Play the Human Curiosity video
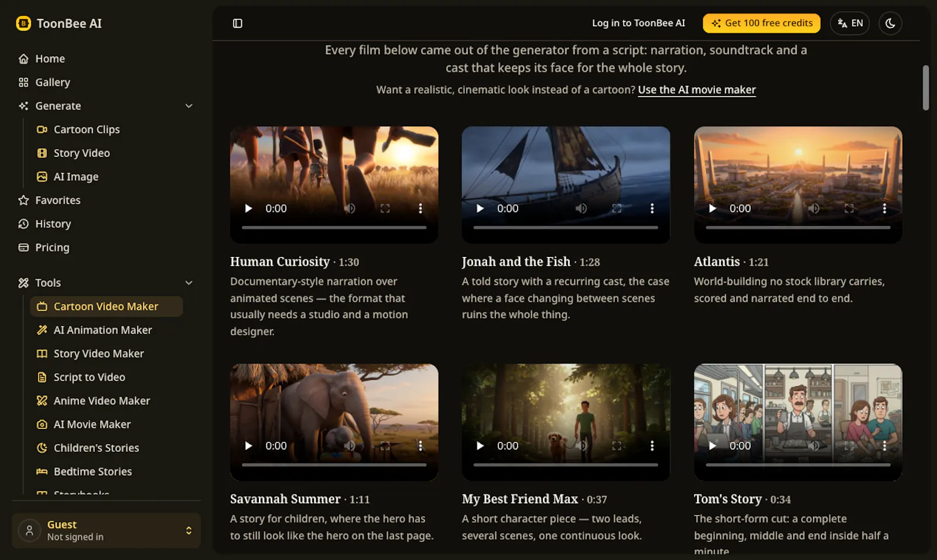Image resolution: width=937 pixels, height=560 pixels. tap(248, 208)
